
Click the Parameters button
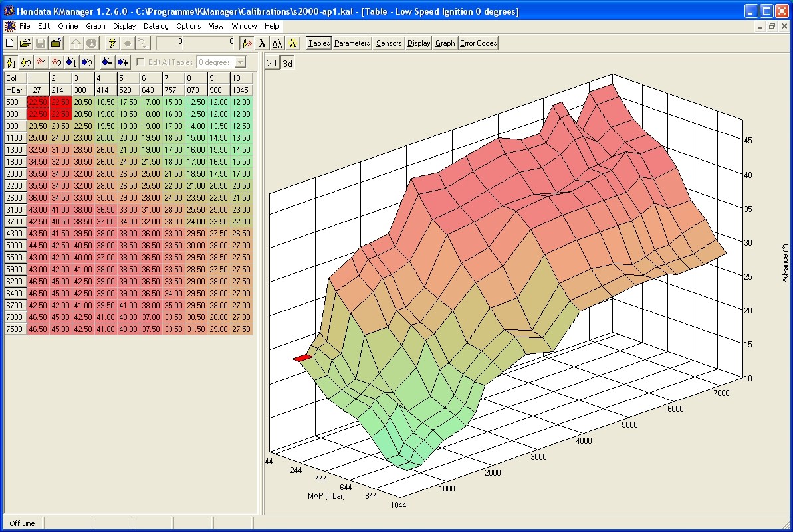click(352, 43)
